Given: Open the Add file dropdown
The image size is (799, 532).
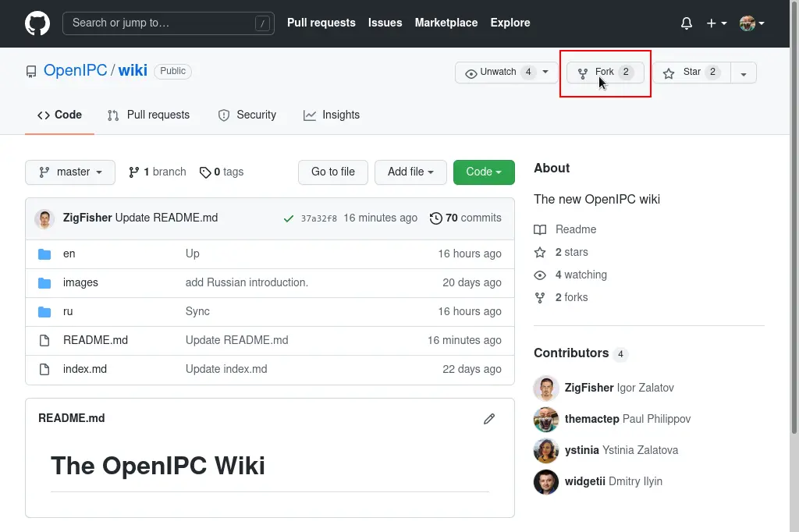Looking at the screenshot, I should click(x=410, y=172).
